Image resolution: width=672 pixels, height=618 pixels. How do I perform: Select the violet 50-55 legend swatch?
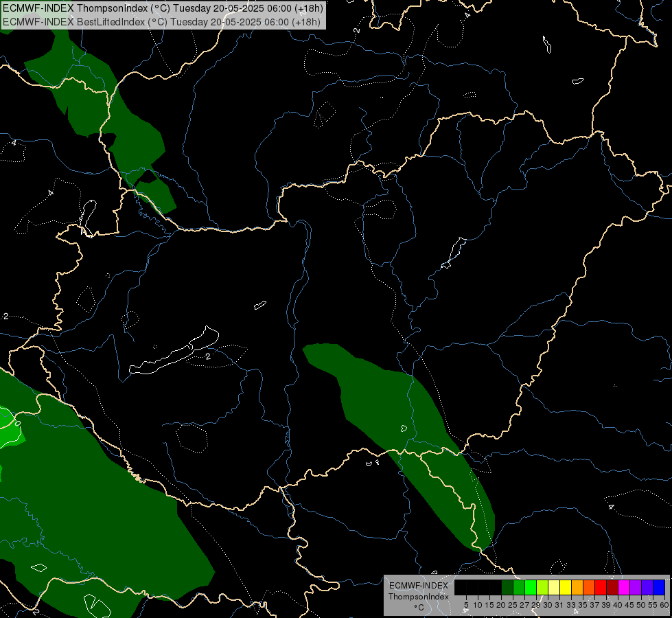click(x=647, y=587)
